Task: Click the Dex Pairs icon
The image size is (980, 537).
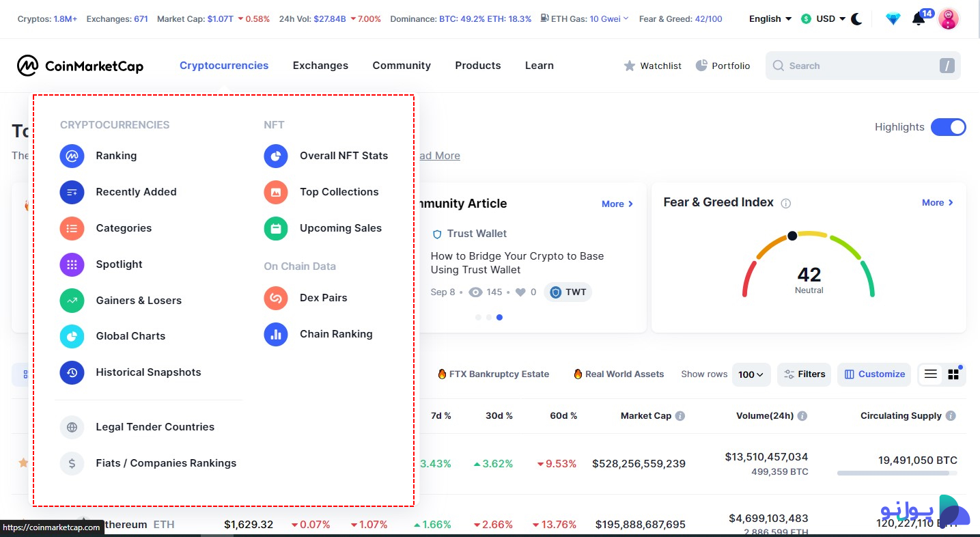Action: click(276, 298)
